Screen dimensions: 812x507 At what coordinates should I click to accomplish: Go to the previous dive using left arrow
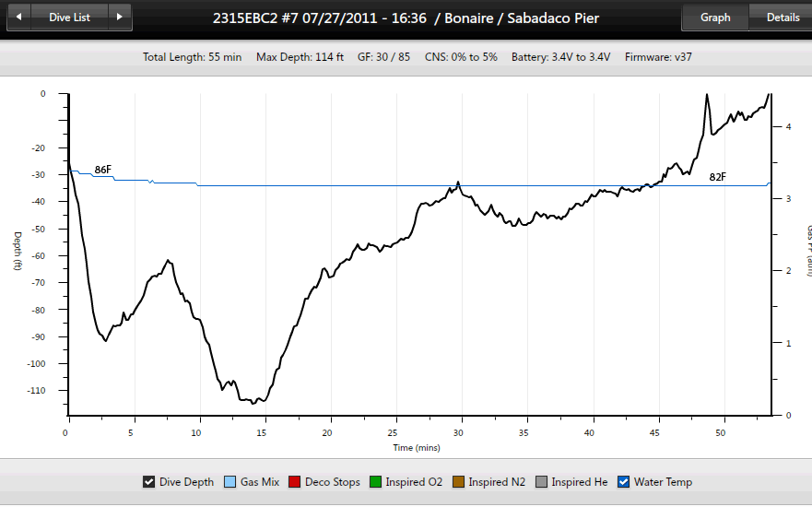point(20,17)
